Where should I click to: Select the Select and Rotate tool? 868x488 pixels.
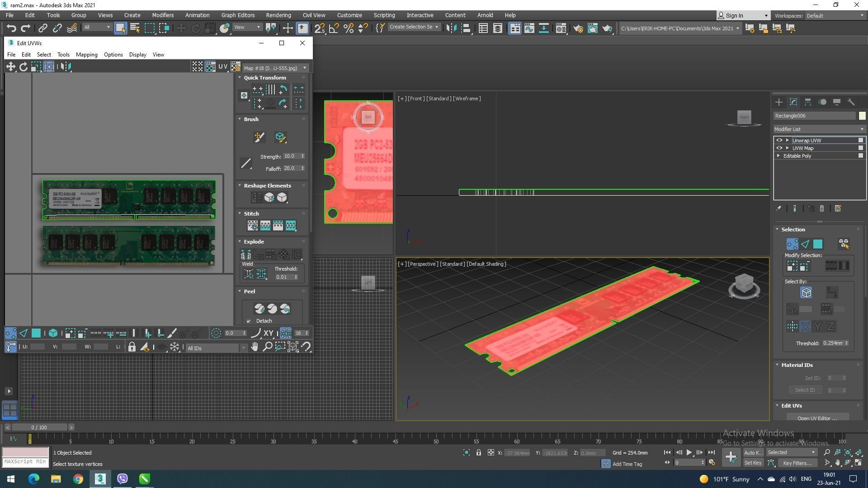(x=195, y=28)
